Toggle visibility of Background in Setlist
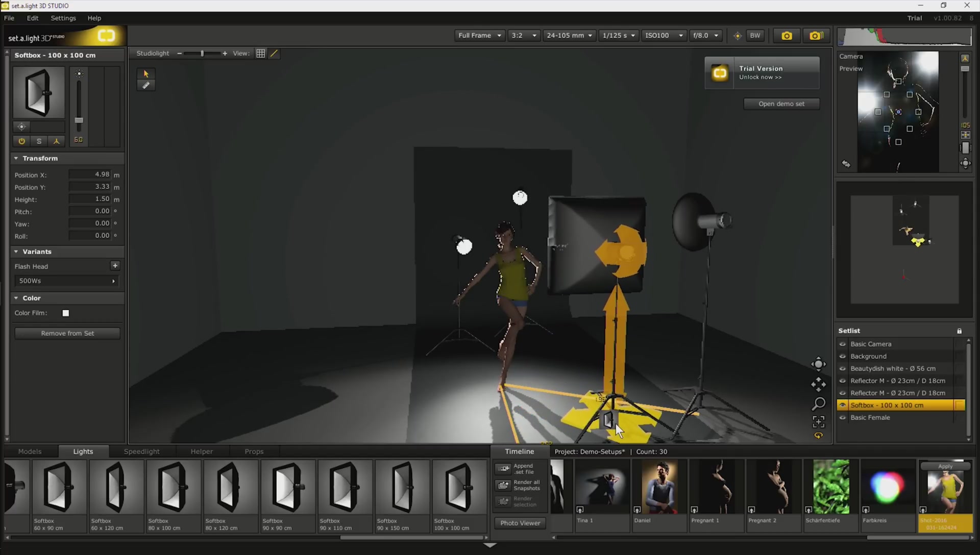 tap(843, 357)
